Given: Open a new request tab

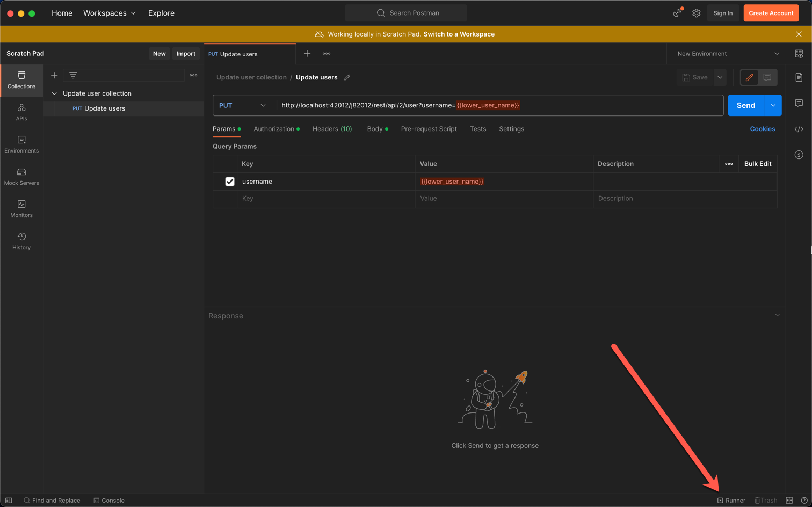Looking at the screenshot, I should pyautogui.click(x=307, y=54).
